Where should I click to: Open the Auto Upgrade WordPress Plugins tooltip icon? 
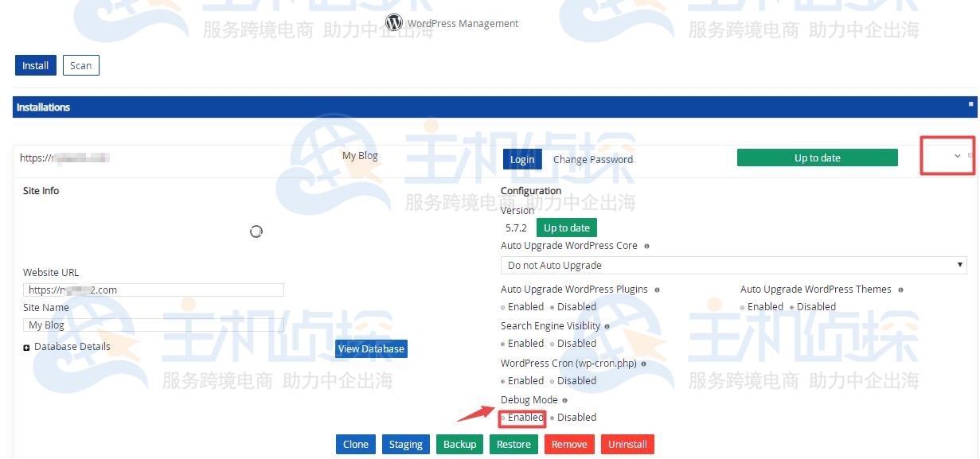tap(656, 289)
